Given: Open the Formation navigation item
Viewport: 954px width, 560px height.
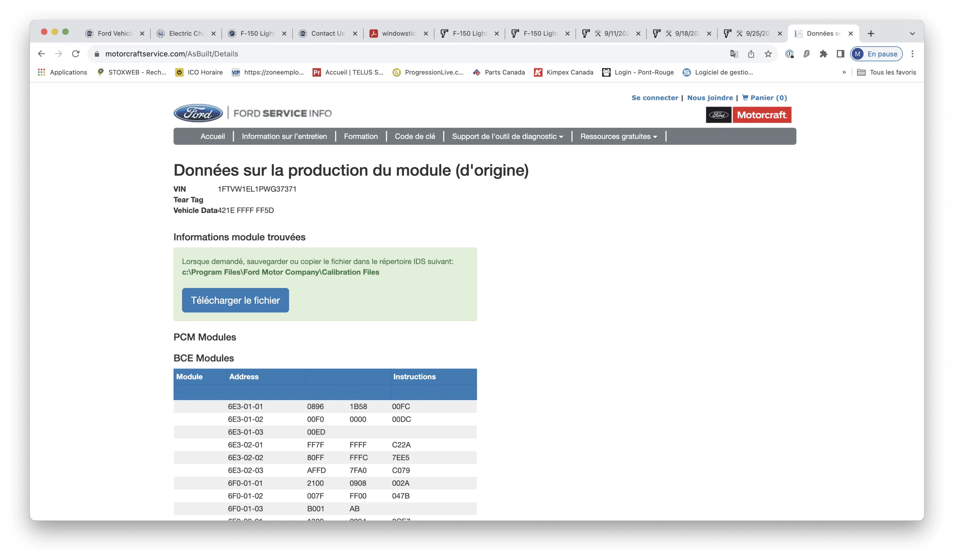Looking at the screenshot, I should click(x=361, y=136).
